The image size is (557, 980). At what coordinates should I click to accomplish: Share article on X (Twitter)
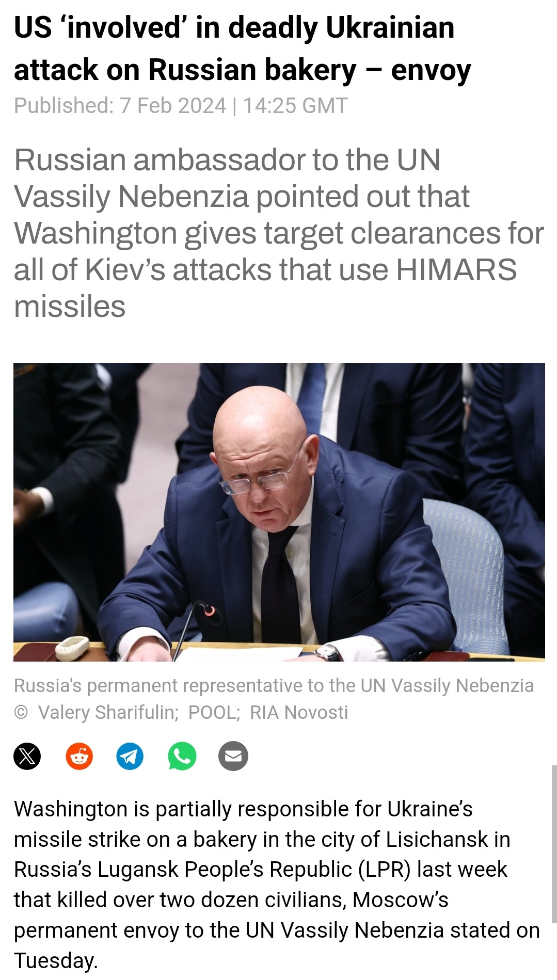pos(27,757)
